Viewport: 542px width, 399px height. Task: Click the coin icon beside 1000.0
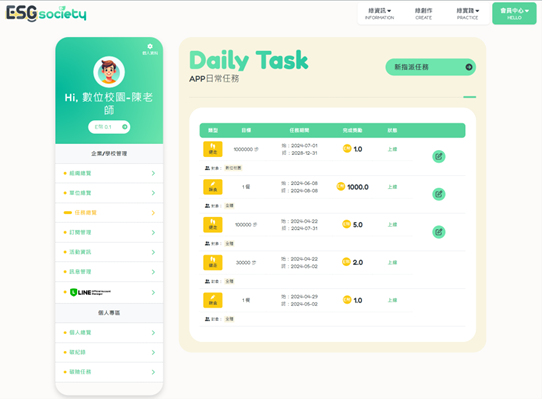pos(341,186)
